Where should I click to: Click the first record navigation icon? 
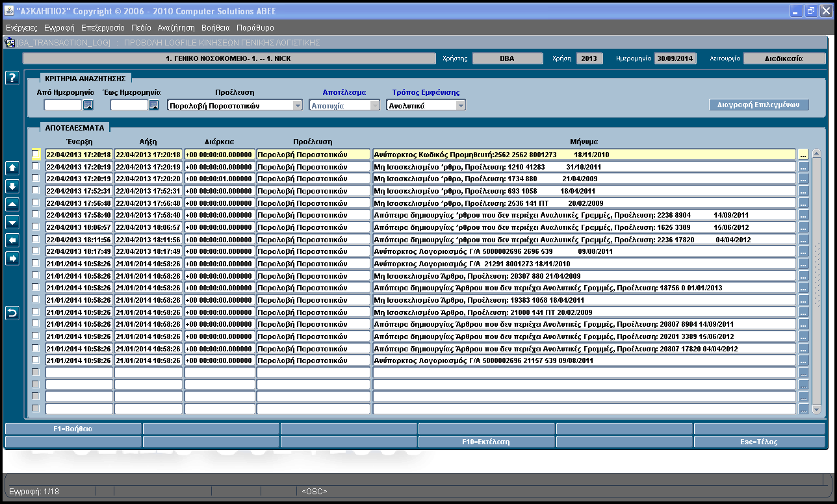click(12, 168)
